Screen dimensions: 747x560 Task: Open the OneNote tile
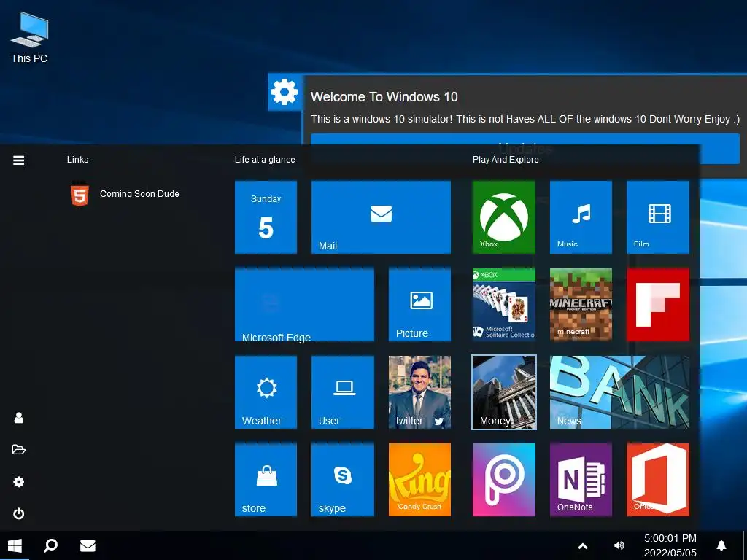(x=581, y=480)
